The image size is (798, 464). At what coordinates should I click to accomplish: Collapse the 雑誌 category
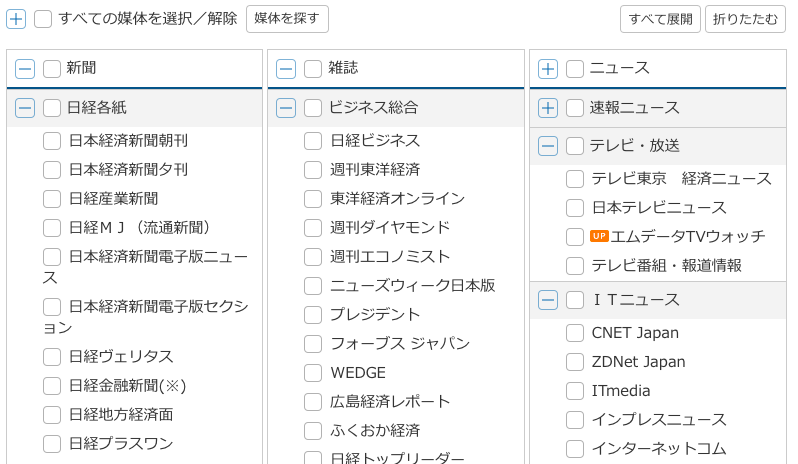tap(286, 69)
